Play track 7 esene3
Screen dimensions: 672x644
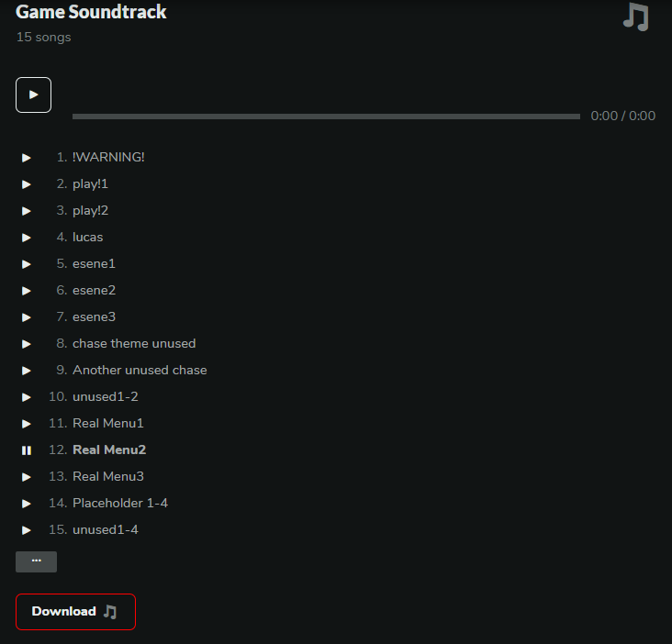[x=27, y=317]
